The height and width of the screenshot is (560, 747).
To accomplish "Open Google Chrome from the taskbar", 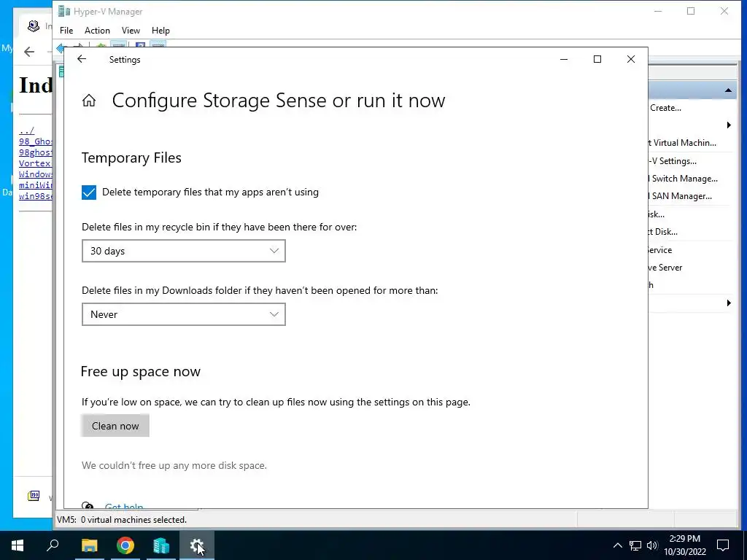I will (x=125, y=545).
